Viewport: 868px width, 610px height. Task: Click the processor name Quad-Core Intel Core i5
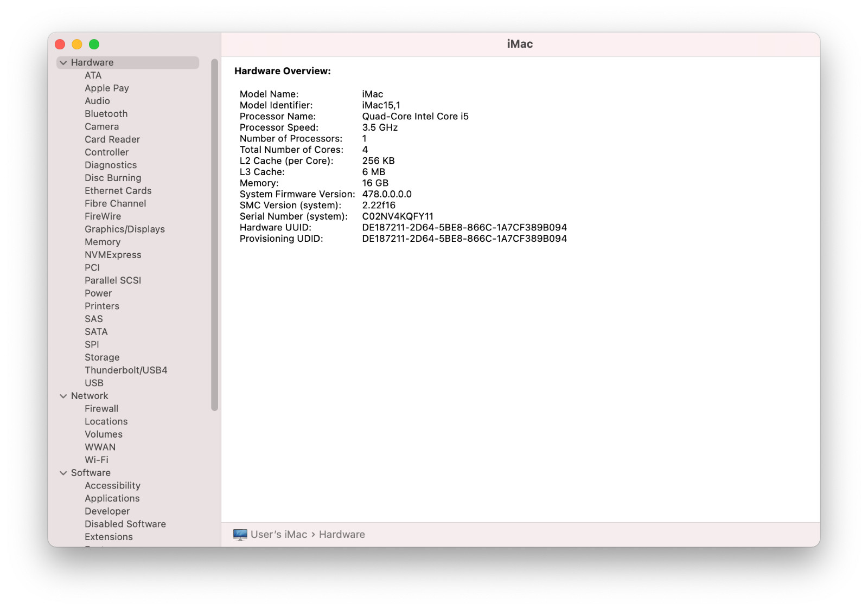[416, 117]
